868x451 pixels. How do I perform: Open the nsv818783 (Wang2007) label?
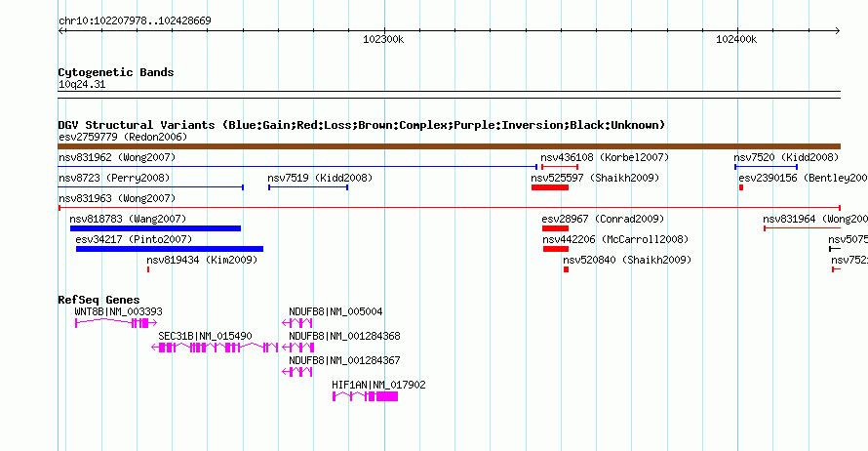point(128,219)
